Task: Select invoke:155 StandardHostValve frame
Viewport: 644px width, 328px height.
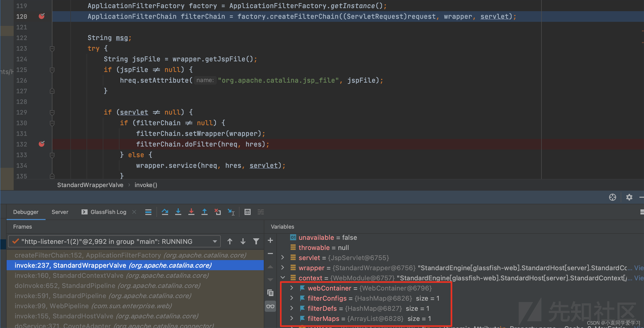Action: pos(135,316)
